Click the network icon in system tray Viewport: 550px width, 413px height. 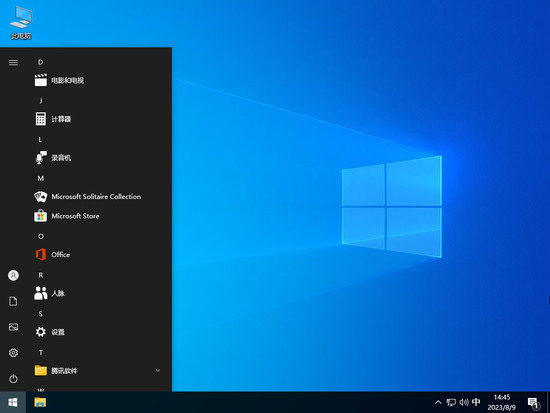(451, 402)
